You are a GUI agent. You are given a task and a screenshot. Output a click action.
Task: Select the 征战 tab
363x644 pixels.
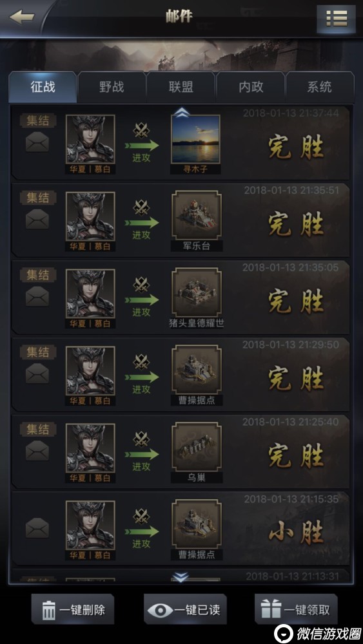43,87
